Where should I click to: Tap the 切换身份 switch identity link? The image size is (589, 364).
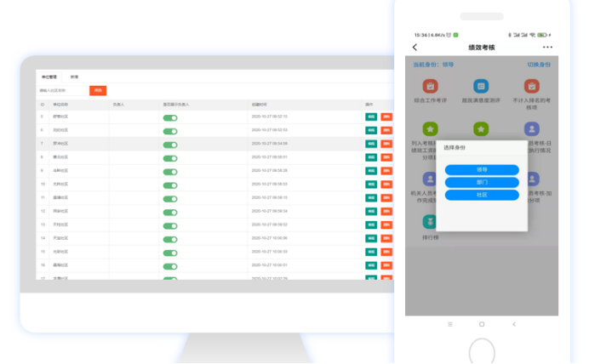539,65
